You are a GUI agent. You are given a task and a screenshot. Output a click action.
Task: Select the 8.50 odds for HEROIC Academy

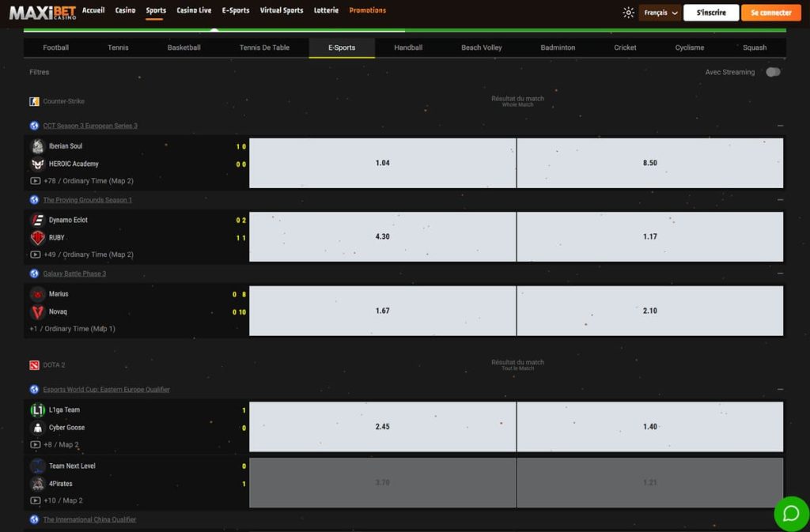click(x=650, y=163)
